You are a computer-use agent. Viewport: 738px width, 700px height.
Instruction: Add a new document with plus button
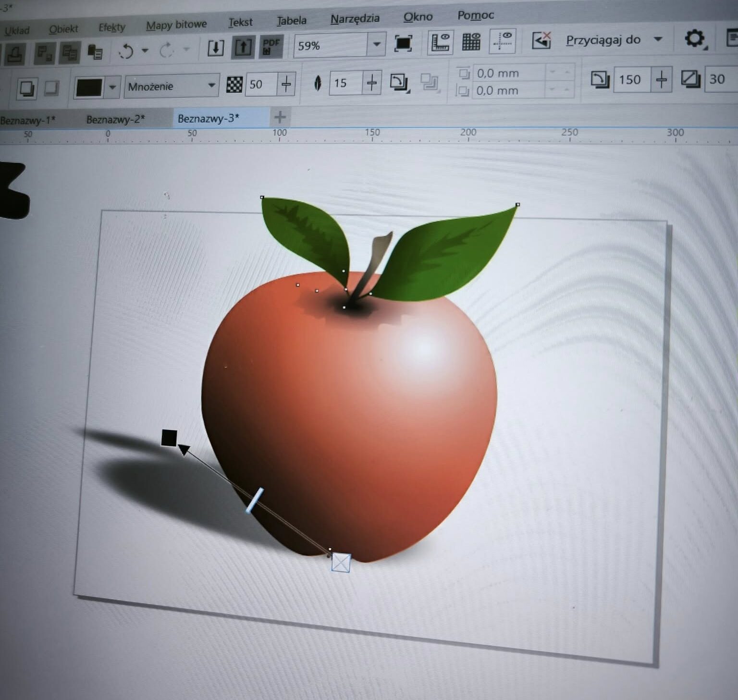[280, 117]
